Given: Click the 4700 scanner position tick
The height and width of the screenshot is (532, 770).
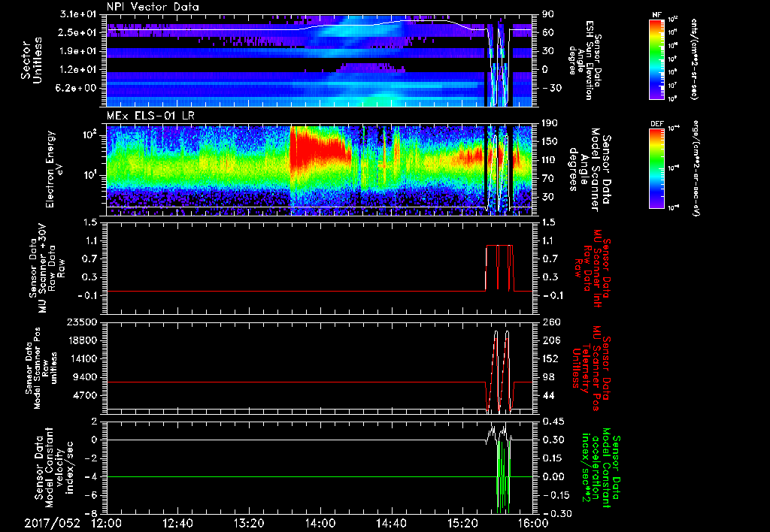Looking at the screenshot, I should pos(86,395).
